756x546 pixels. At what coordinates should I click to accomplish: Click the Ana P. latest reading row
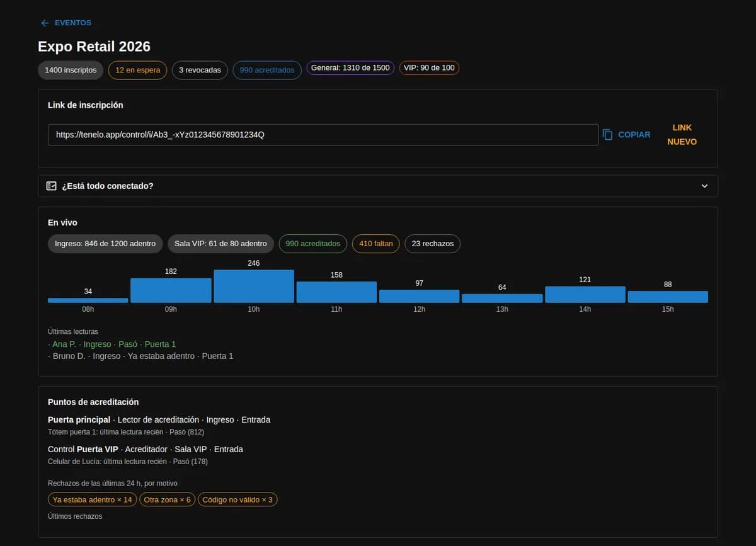coord(112,344)
